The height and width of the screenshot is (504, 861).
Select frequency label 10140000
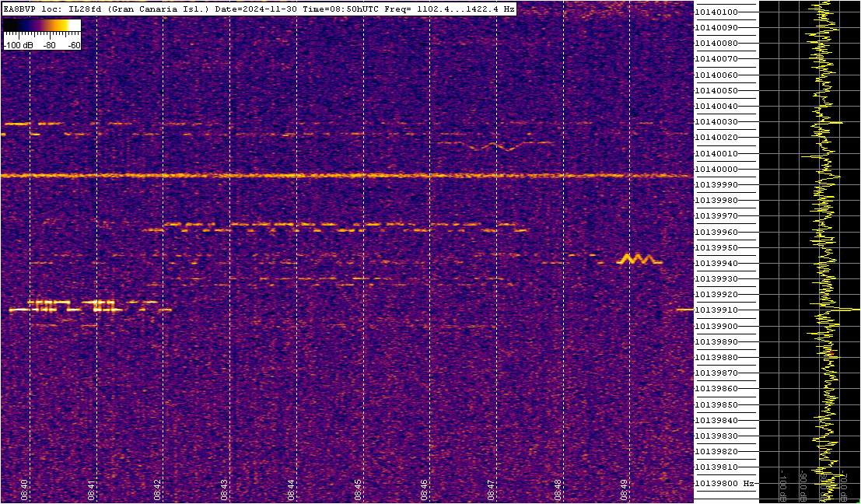click(716, 169)
